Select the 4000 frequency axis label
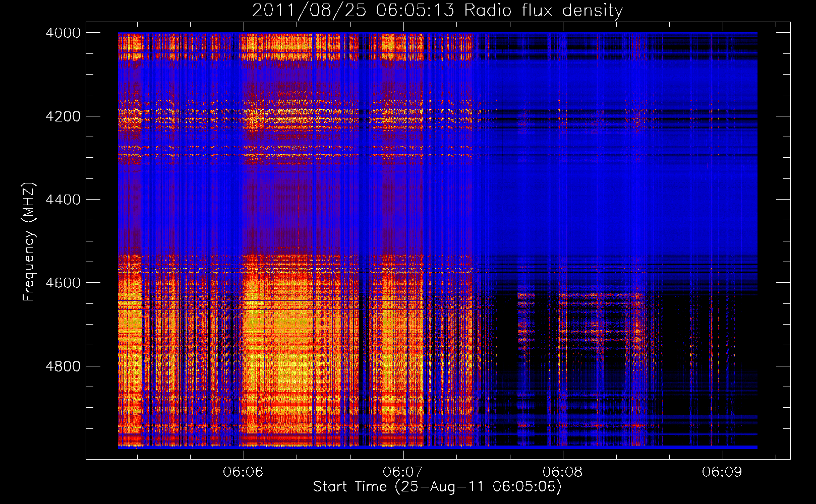The image size is (816, 504). pyautogui.click(x=63, y=33)
